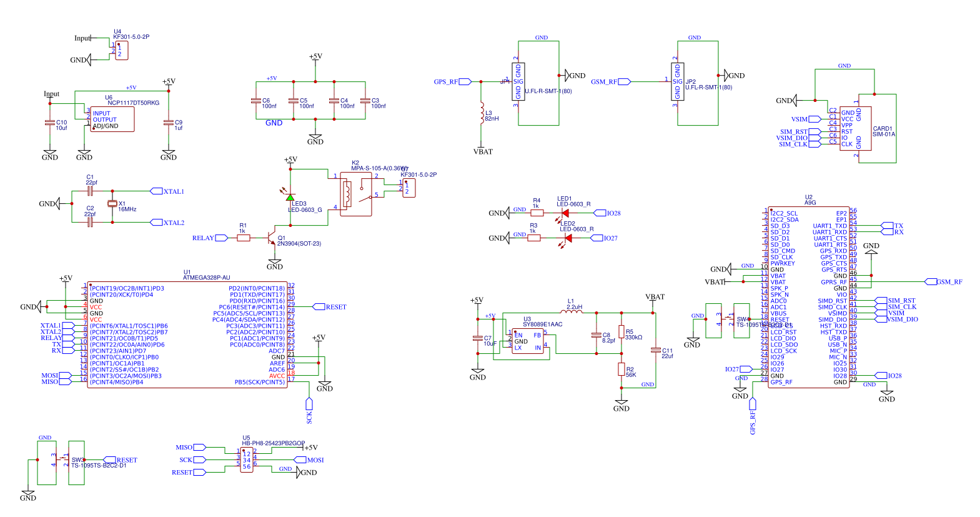Click the red LED1 symbol
980x517 pixels.
(x=565, y=213)
